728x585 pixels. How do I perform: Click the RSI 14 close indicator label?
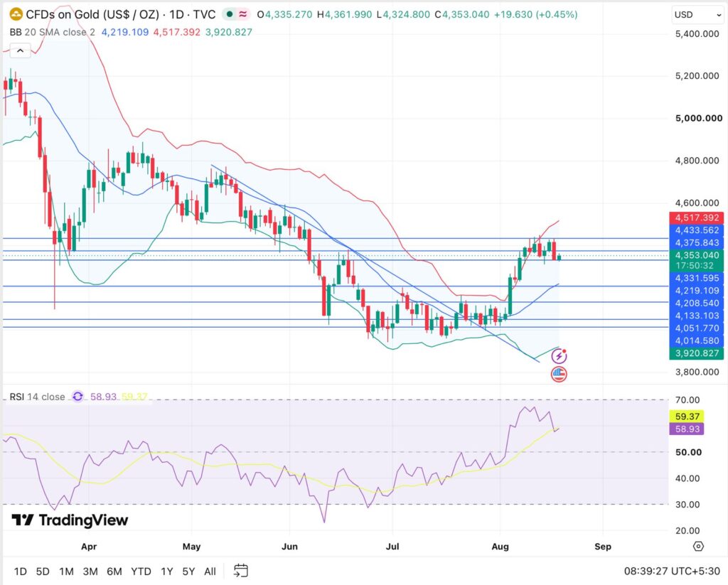[x=37, y=397]
